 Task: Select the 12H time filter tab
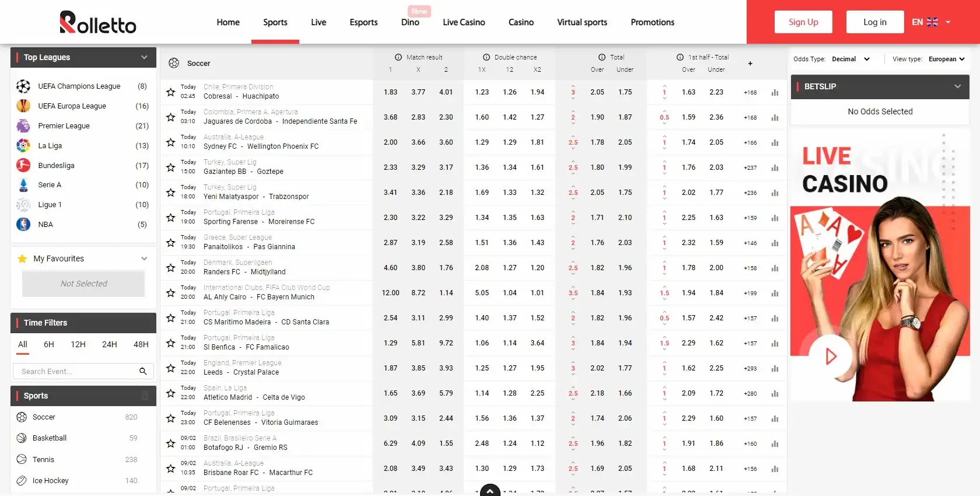[x=78, y=344]
